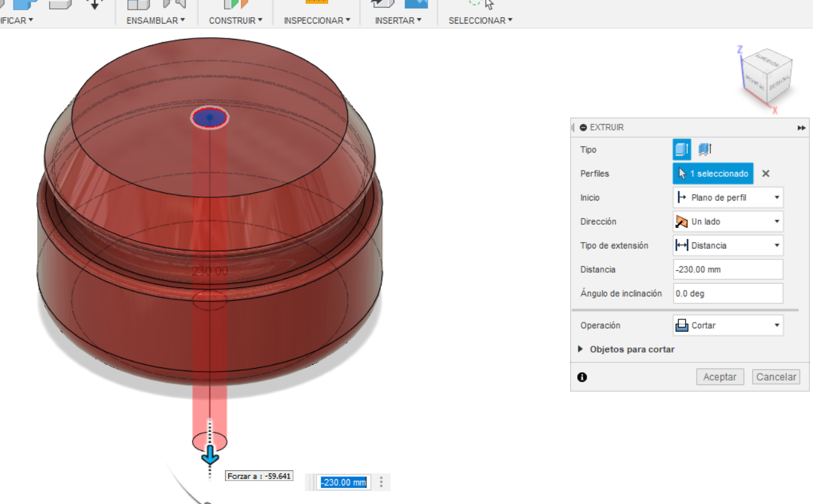Click the 230.00 dimension label on model

210,271
